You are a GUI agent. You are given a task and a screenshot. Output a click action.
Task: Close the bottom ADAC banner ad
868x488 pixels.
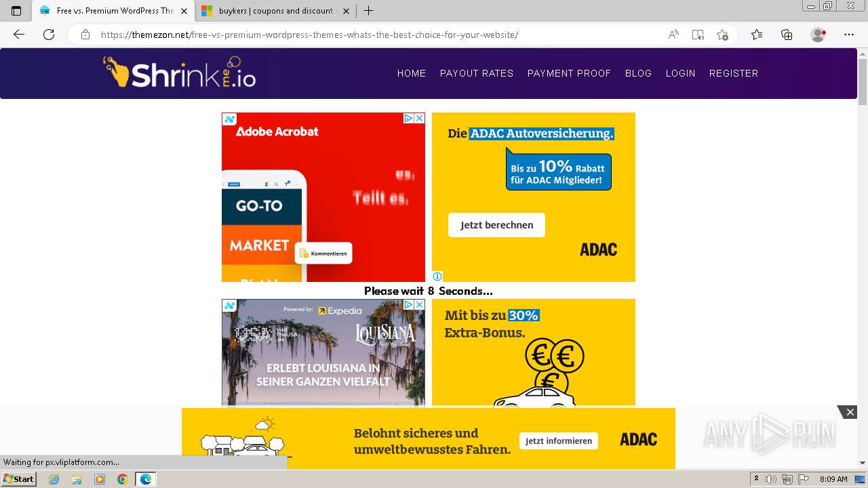click(850, 412)
